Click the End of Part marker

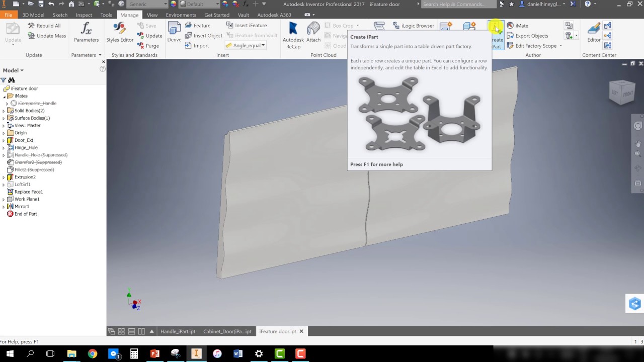click(x=25, y=214)
